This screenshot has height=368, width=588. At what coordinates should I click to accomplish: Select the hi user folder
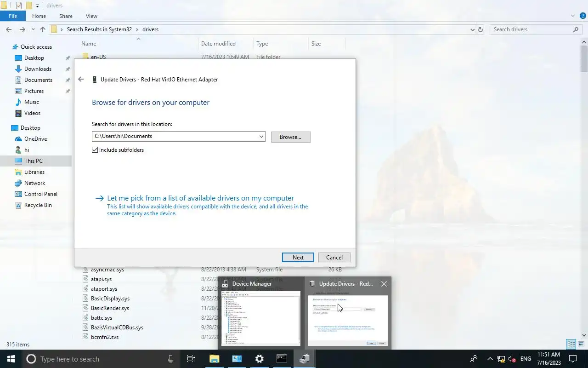tap(27, 150)
